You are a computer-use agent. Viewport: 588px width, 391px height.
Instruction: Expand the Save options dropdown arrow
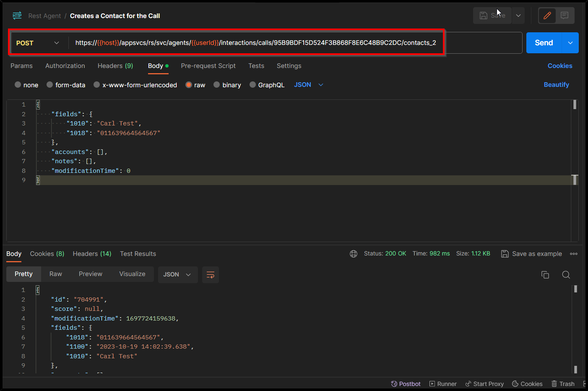pos(518,16)
